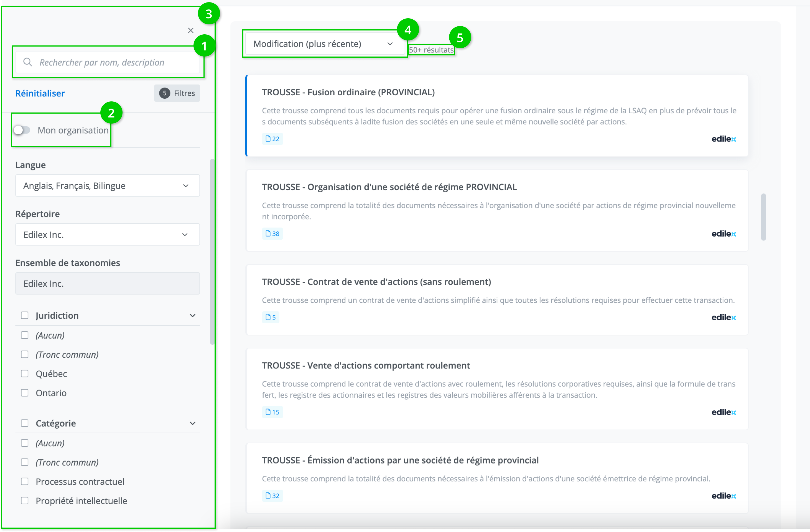Click the 5 Filtres button
The image size is (810, 532).
[x=177, y=94]
